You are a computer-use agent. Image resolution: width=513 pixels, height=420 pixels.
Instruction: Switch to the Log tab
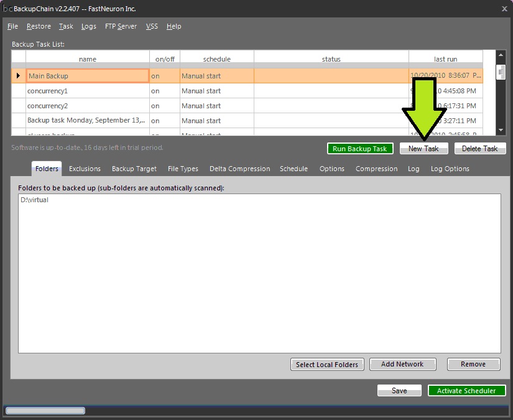(x=414, y=169)
